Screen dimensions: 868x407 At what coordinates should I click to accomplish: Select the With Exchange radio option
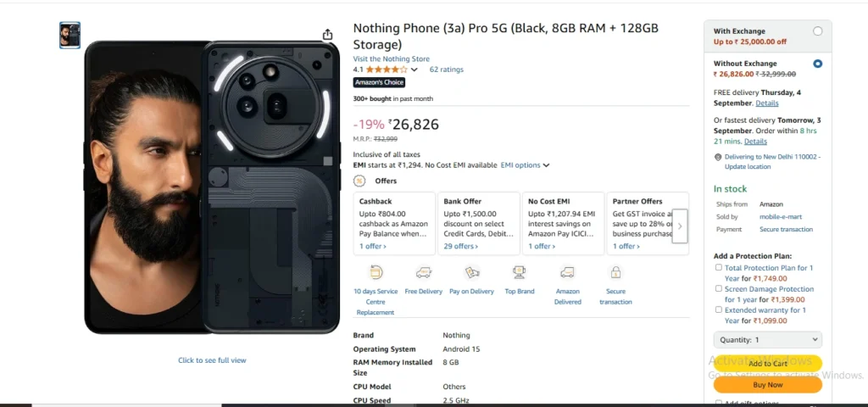pyautogui.click(x=817, y=31)
